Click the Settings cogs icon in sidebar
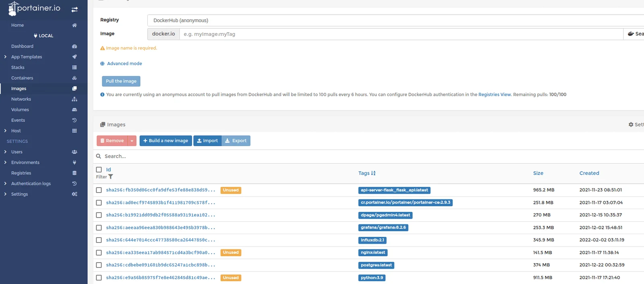The height and width of the screenshot is (284, 644). click(74, 194)
